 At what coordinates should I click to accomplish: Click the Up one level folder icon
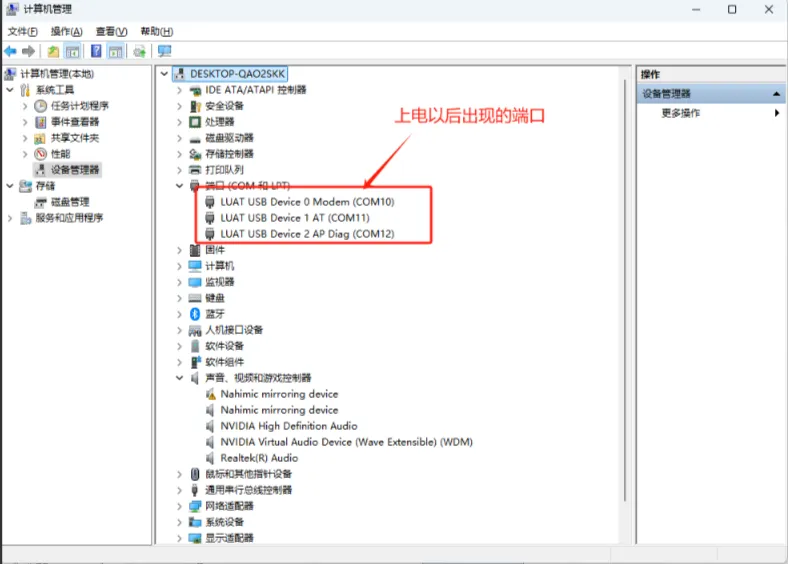(x=53, y=51)
